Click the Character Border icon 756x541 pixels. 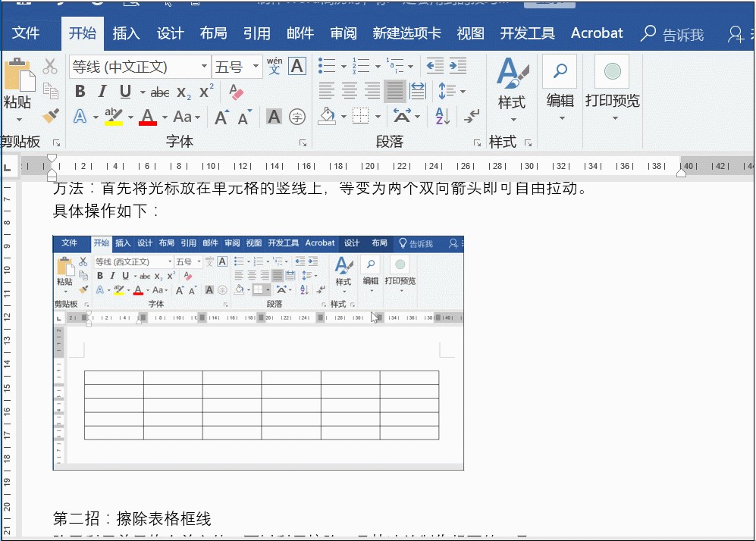pyautogui.click(x=297, y=67)
